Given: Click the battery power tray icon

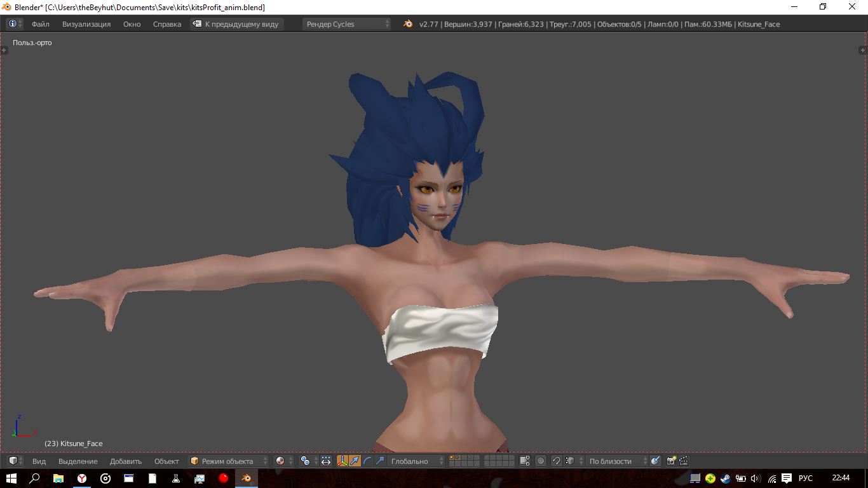Looking at the screenshot, I should pos(740,478).
